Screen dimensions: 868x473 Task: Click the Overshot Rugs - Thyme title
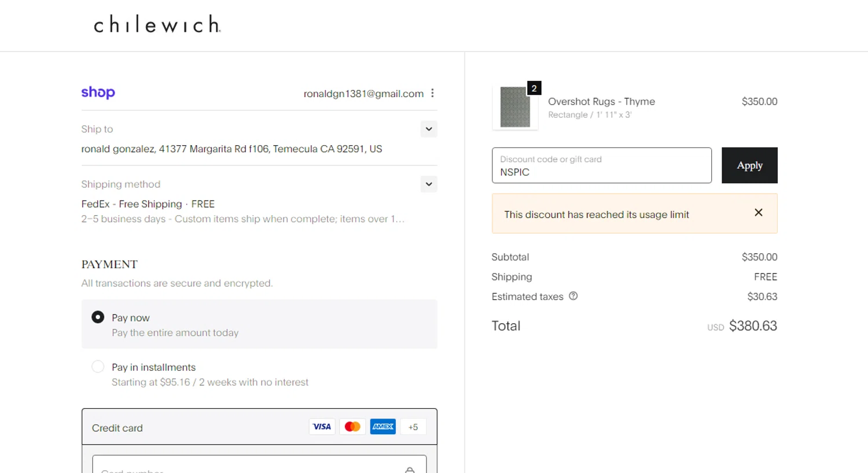(601, 101)
